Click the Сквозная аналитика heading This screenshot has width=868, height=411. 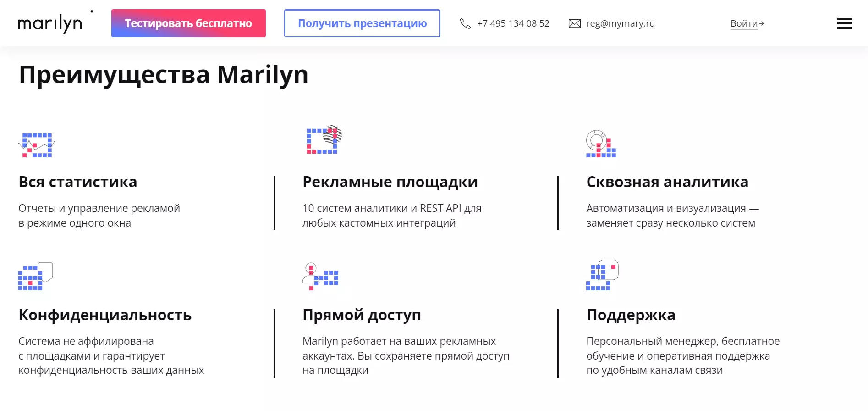[x=667, y=182]
